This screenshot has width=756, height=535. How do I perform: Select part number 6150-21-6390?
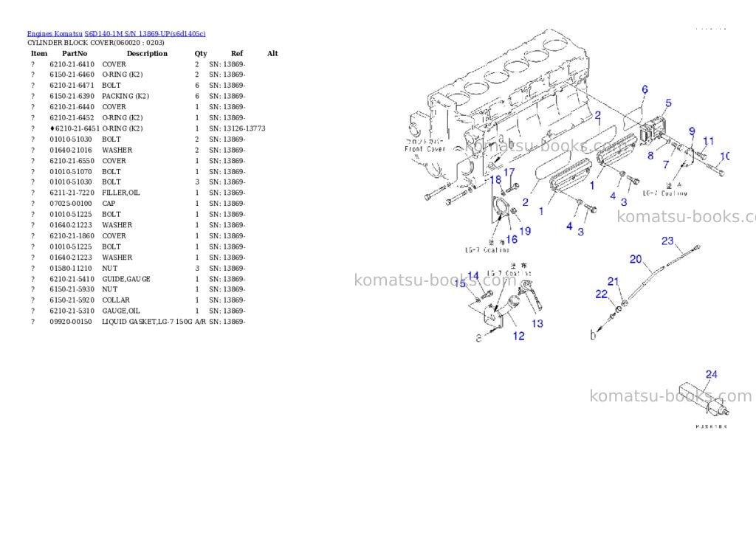click(72, 96)
